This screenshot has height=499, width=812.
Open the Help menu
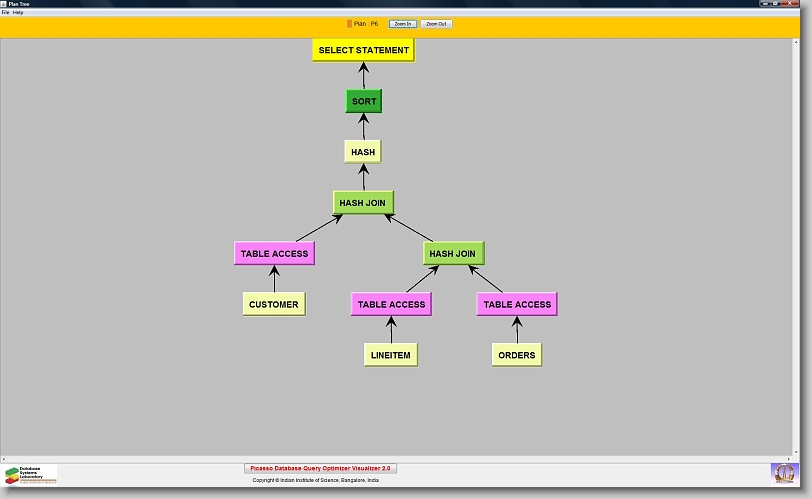(x=18, y=12)
